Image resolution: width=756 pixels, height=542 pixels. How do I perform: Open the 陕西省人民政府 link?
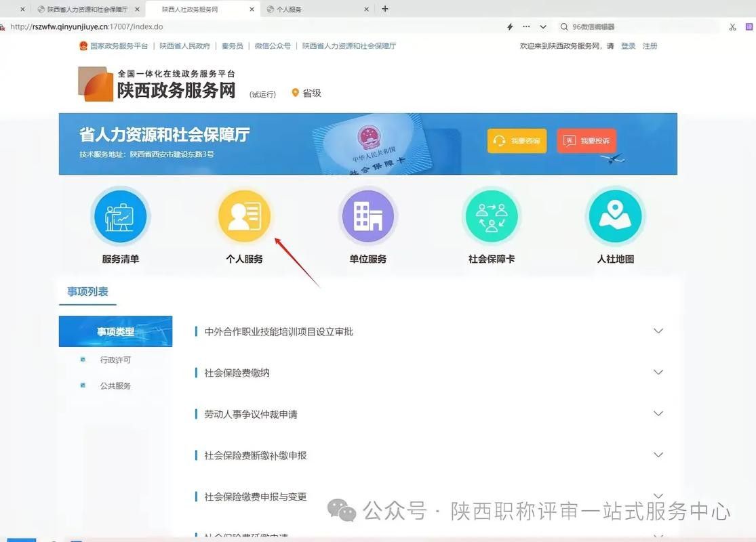pyautogui.click(x=184, y=46)
